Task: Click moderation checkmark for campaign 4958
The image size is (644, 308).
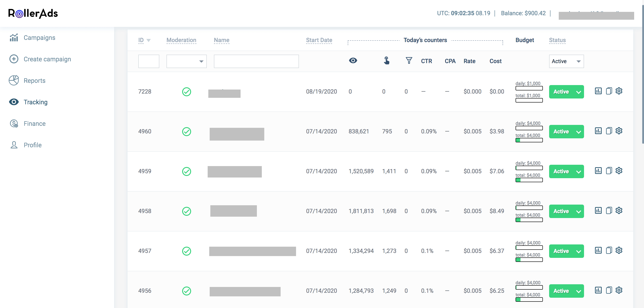Action: (186, 211)
